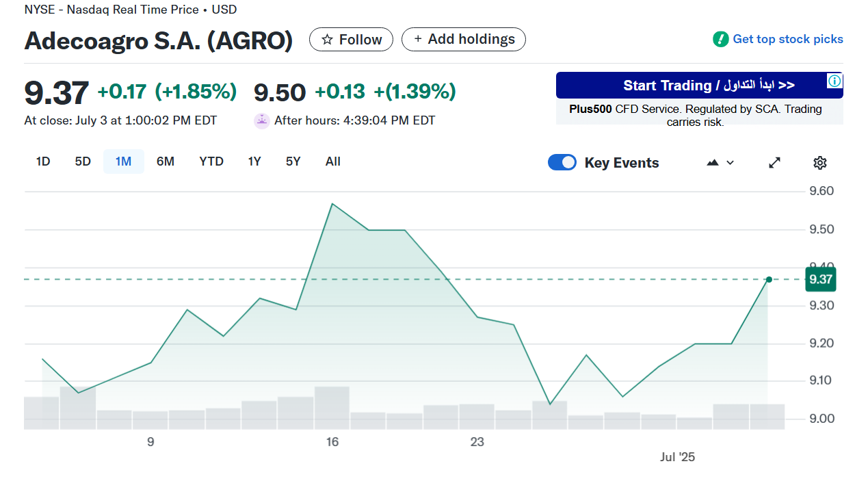Open Get top stock picks link
868x479 pixels.
[788, 39]
